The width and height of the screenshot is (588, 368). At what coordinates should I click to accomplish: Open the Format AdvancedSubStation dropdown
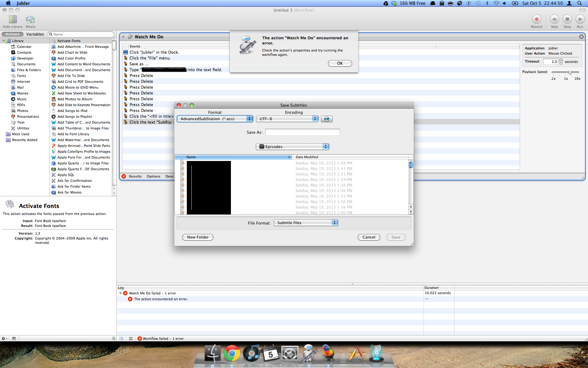(x=215, y=119)
